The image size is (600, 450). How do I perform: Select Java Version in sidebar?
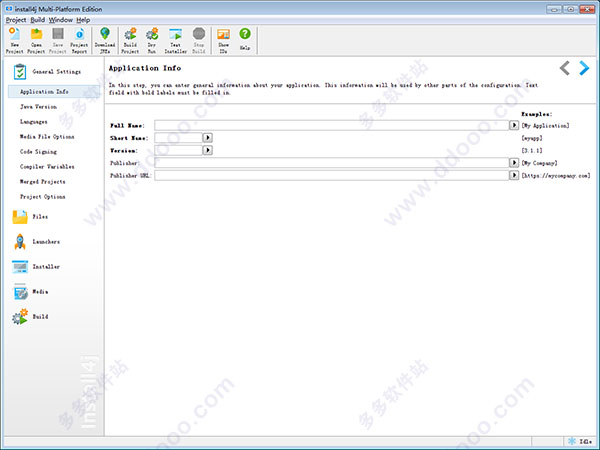coord(38,107)
